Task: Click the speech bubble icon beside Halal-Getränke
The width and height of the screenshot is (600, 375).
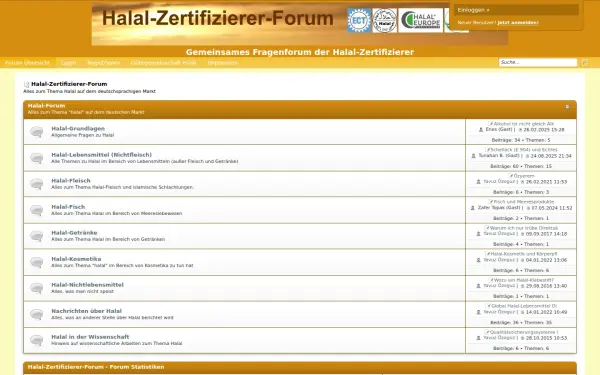Action: click(37, 236)
